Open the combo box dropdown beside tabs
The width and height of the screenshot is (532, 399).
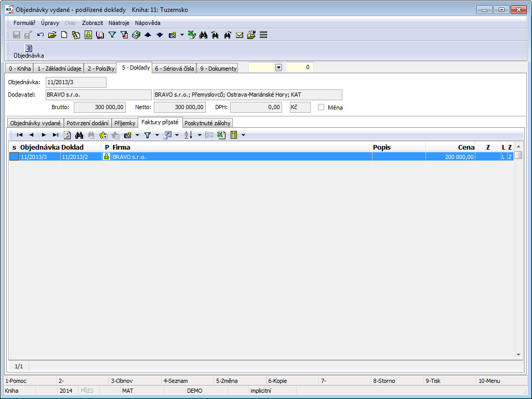278,68
